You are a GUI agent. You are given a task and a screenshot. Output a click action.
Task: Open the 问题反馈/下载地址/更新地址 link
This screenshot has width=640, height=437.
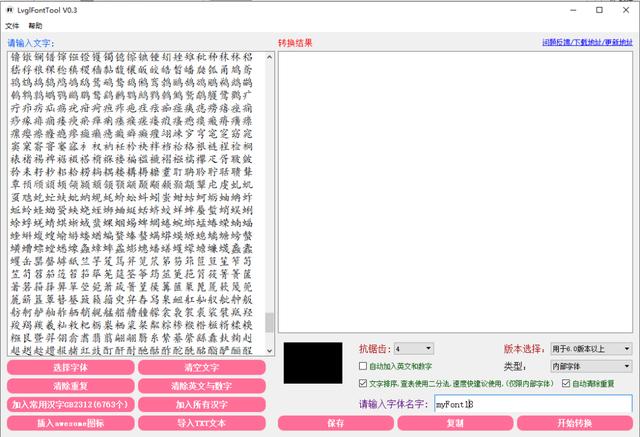coord(587,42)
